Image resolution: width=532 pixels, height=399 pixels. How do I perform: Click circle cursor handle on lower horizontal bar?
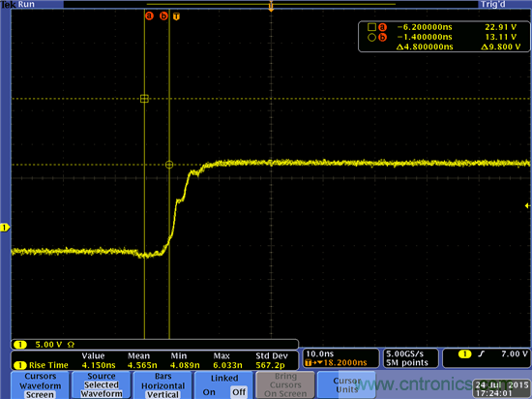(x=169, y=165)
